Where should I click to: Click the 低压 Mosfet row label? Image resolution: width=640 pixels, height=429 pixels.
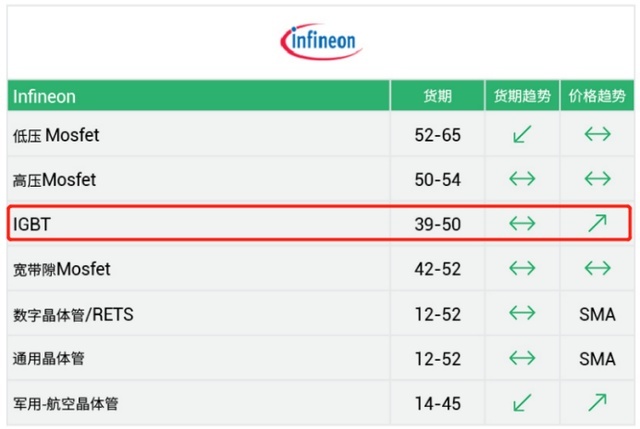click(x=56, y=135)
